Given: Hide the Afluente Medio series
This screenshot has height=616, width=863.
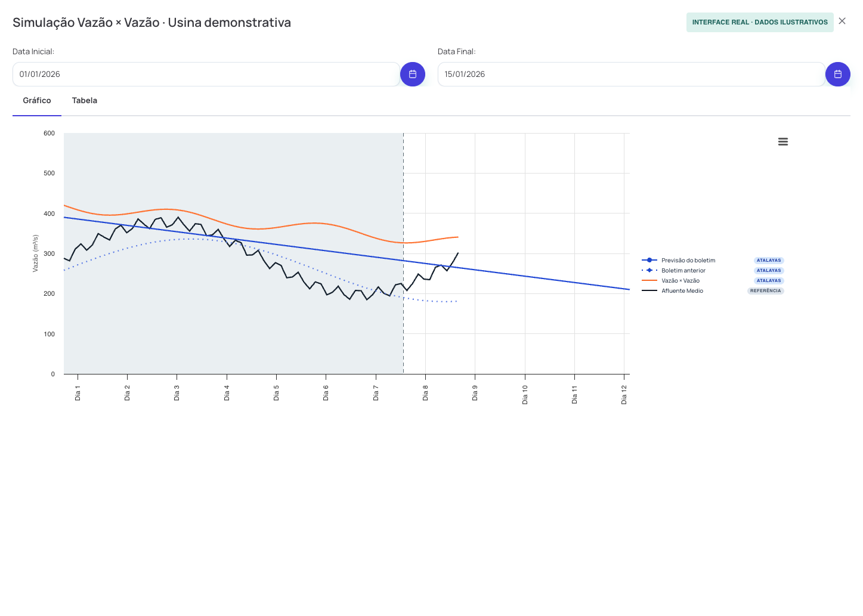Looking at the screenshot, I should point(682,291).
